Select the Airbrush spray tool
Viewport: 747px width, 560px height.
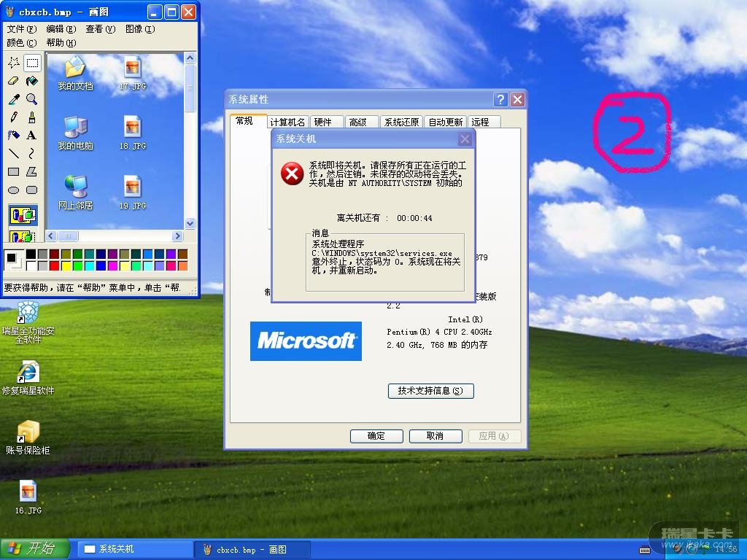point(13,135)
